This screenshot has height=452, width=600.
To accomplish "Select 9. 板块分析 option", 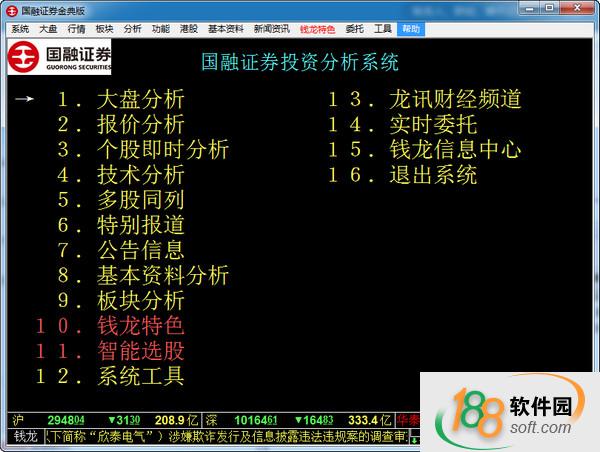I will pos(121,300).
